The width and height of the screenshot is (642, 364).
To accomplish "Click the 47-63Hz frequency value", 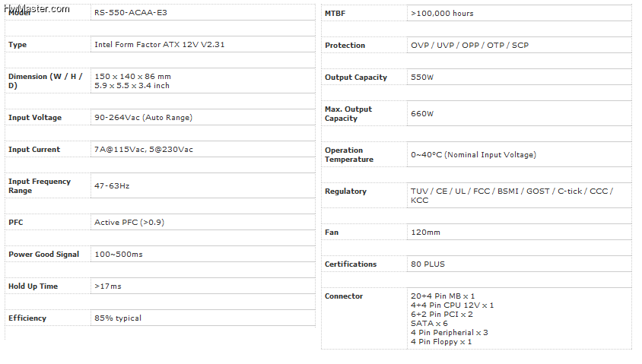I will click(112, 185).
